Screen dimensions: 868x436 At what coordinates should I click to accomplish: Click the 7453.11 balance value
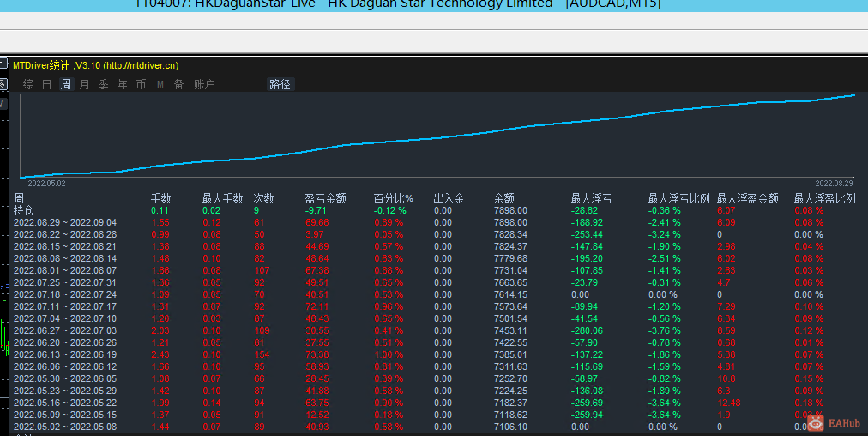click(510, 330)
